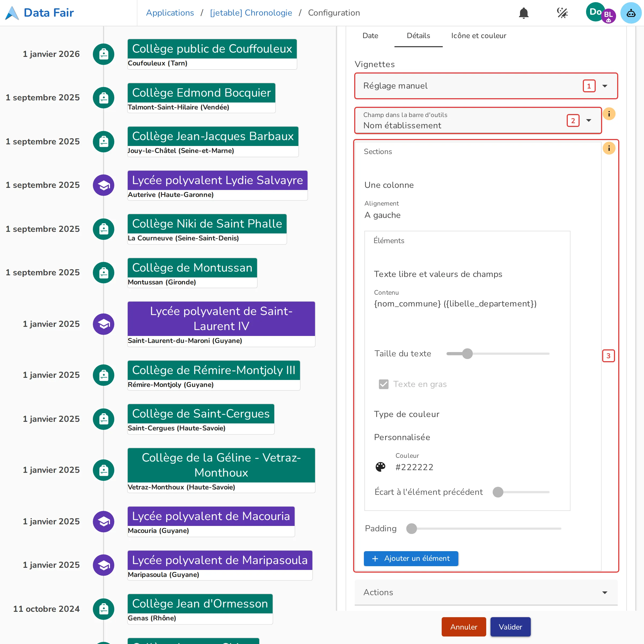Viewport: 644px width, 644px height.
Task: Click Ajouter un élément button
Action: [411, 558]
